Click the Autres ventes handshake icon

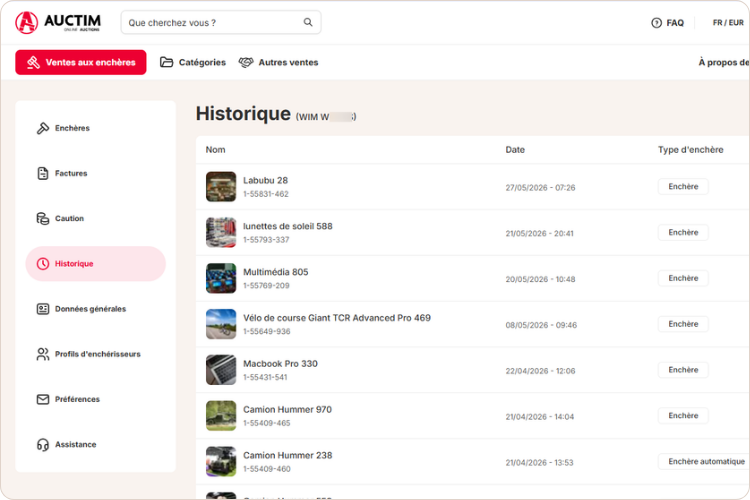coord(246,62)
